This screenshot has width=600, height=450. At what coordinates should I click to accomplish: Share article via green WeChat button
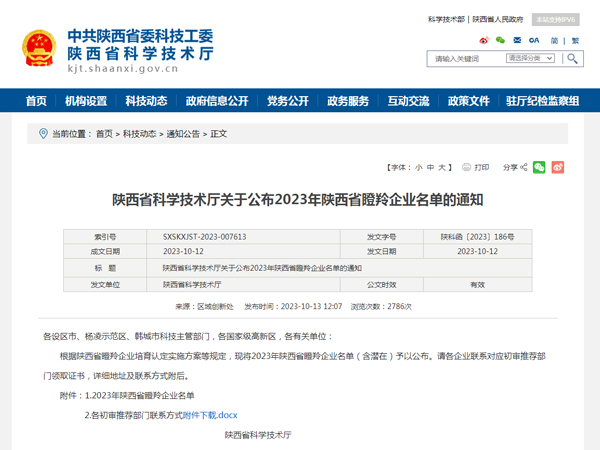[539, 167]
